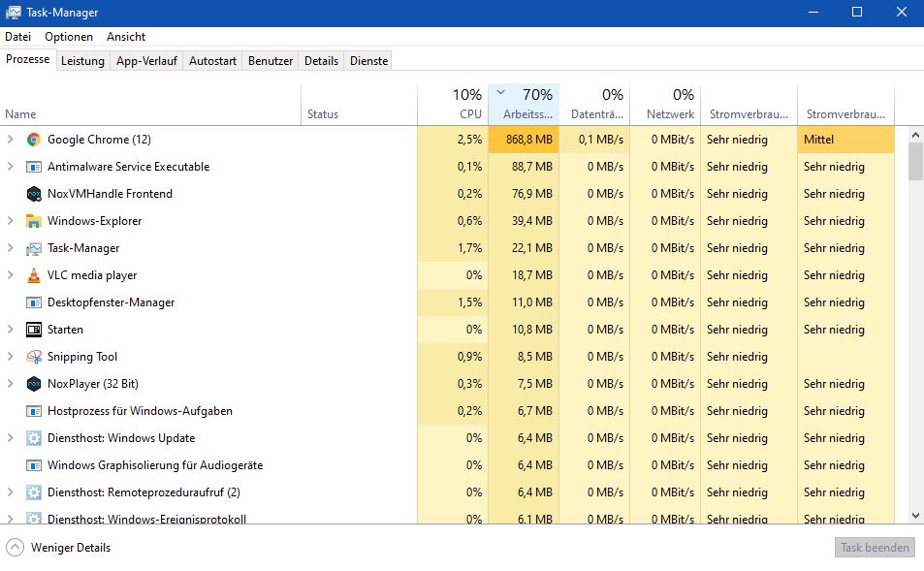
Task: Sort by the Datenträger column header
Action: pos(594,105)
